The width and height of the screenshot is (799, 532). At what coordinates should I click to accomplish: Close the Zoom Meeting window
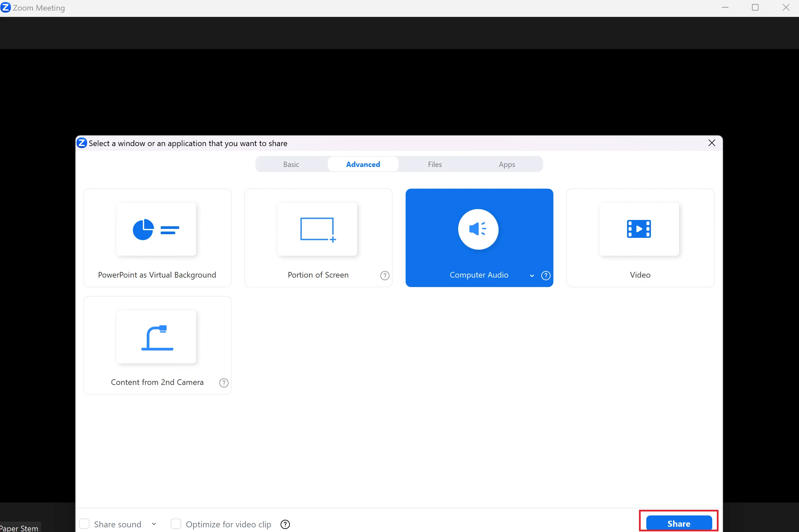tap(786, 8)
